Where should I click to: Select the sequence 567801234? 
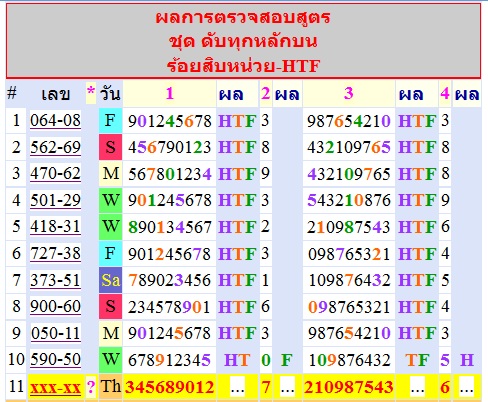(x=170, y=174)
